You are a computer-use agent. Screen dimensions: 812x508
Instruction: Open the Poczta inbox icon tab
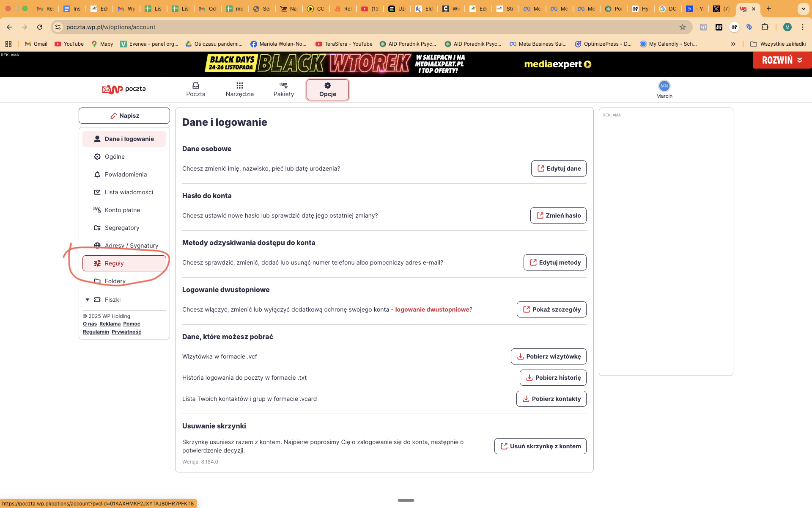tap(195, 89)
